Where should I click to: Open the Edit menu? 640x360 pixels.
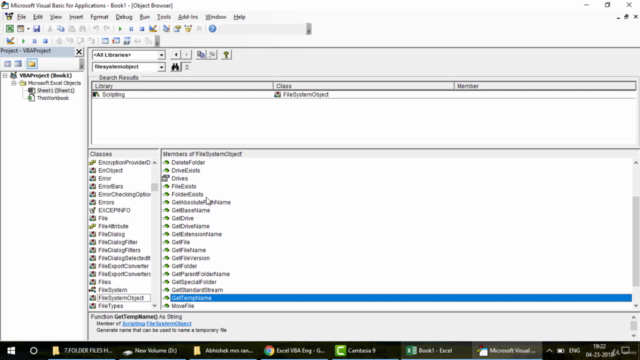click(x=38, y=17)
